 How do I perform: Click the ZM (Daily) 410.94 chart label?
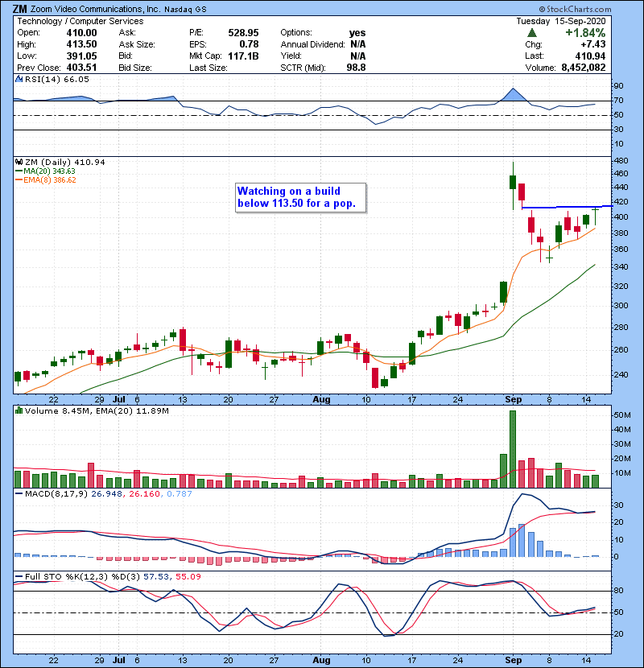pos(64,162)
